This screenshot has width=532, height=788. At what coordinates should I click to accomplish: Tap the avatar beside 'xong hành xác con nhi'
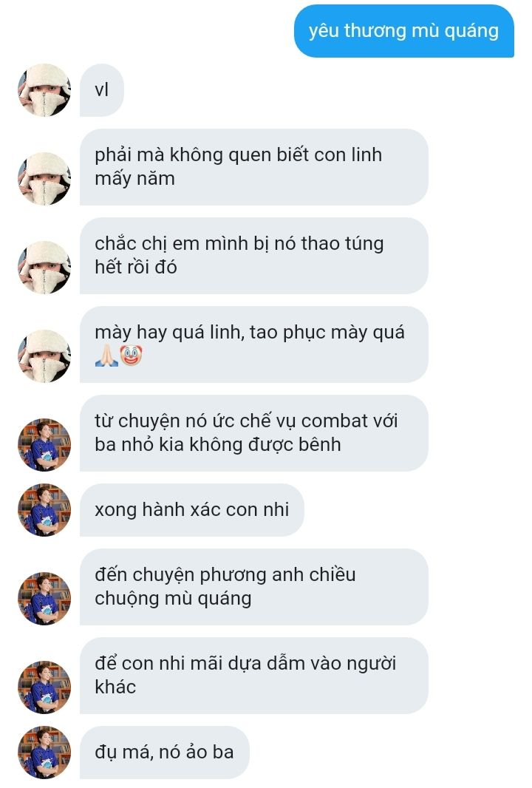click(44, 509)
